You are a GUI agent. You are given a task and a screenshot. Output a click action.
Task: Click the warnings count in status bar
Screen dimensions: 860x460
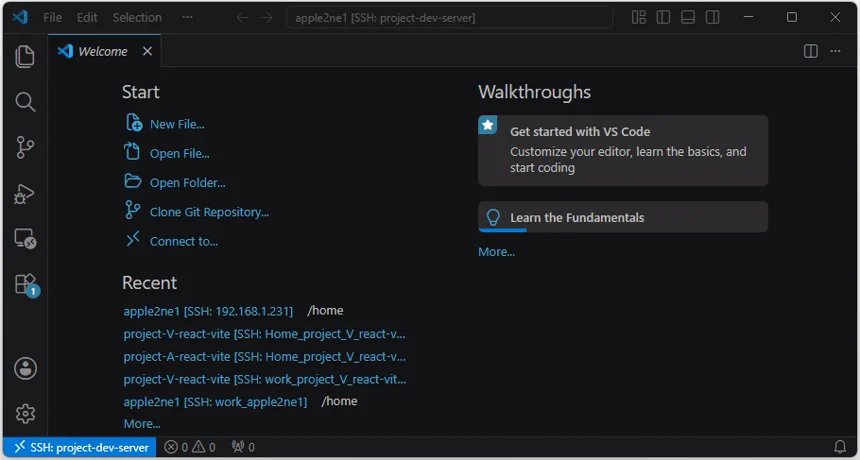(203, 447)
